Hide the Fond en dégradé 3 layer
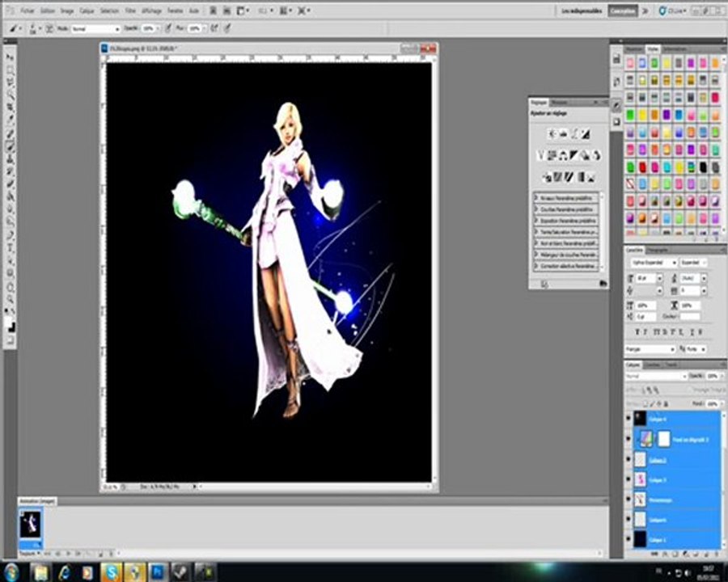Screen dimensions: 728x582 coord(629,439)
